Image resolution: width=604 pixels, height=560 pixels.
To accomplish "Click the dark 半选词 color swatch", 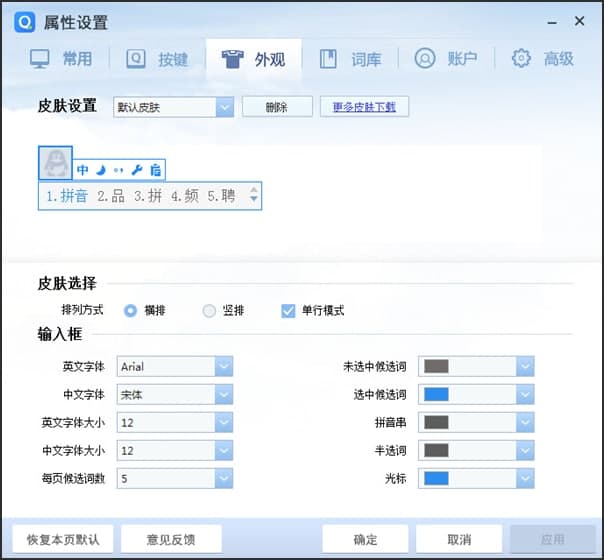I will 436,451.
